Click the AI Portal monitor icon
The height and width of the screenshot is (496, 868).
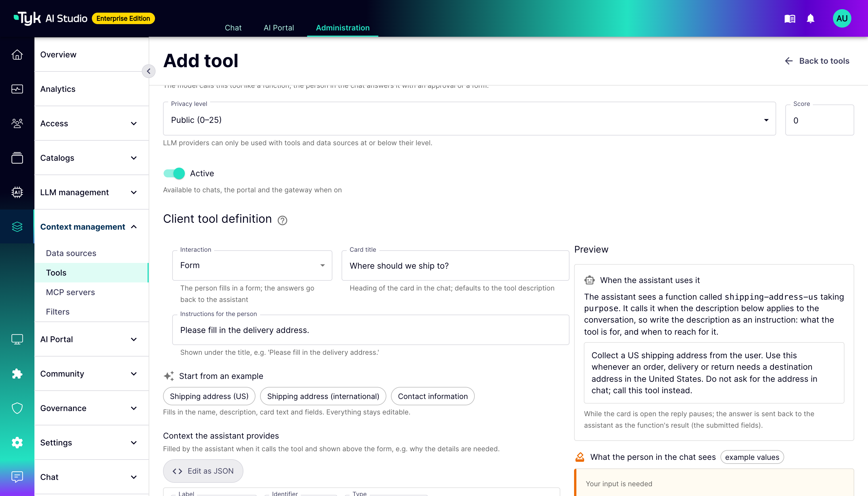[17, 339]
